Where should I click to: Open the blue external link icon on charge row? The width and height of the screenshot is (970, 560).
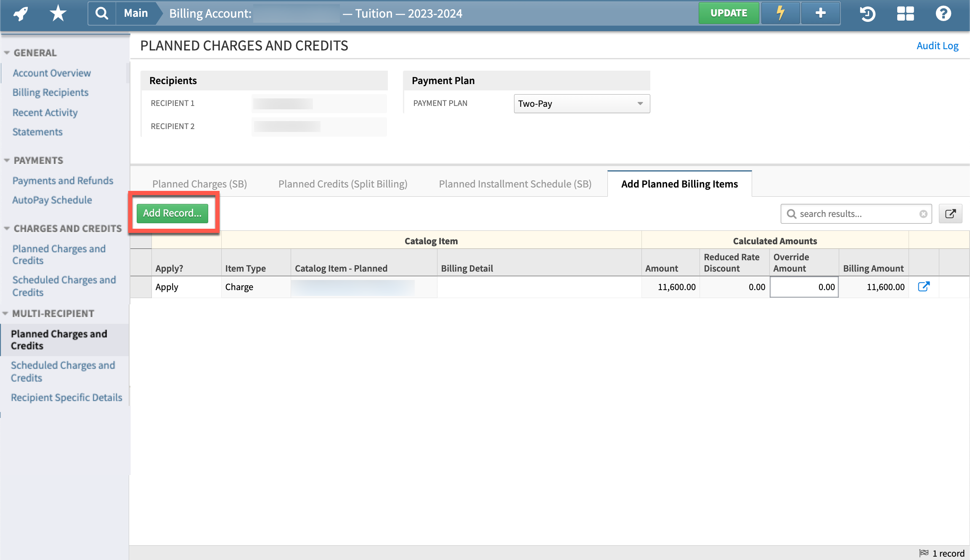pos(924,287)
